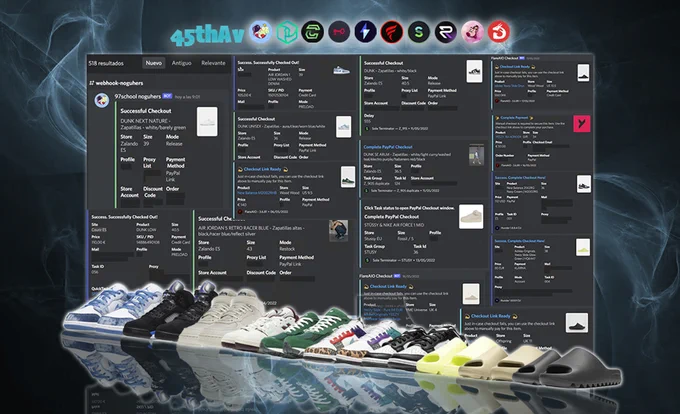Open Success Complete Checkout Here link for New Balance
The image size is (680, 414).
pos(520,177)
